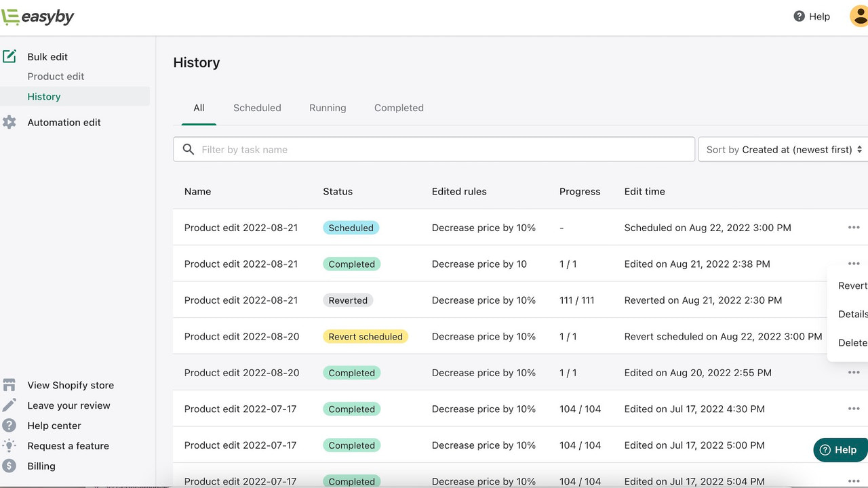Open the Bulk edit pencil icon

click(9, 56)
